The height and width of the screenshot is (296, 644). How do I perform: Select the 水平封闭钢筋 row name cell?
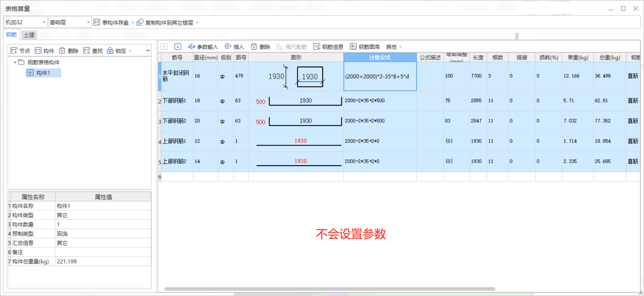pos(177,76)
